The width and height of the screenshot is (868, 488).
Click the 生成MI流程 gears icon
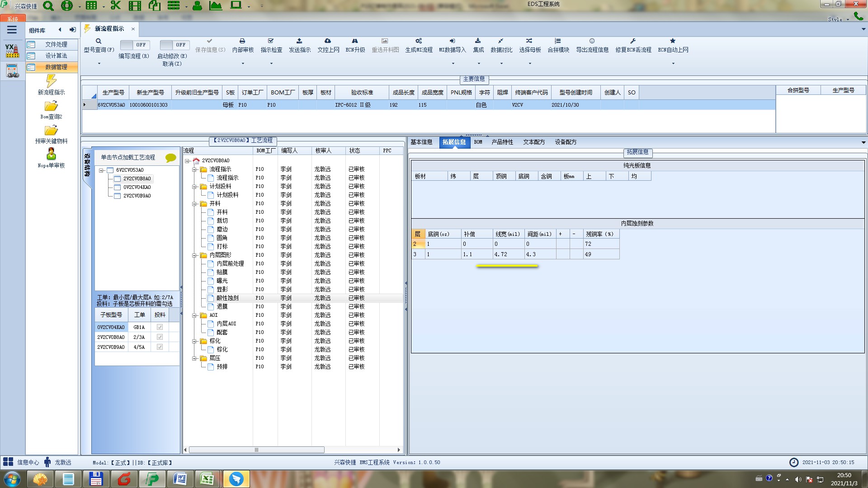(419, 41)
